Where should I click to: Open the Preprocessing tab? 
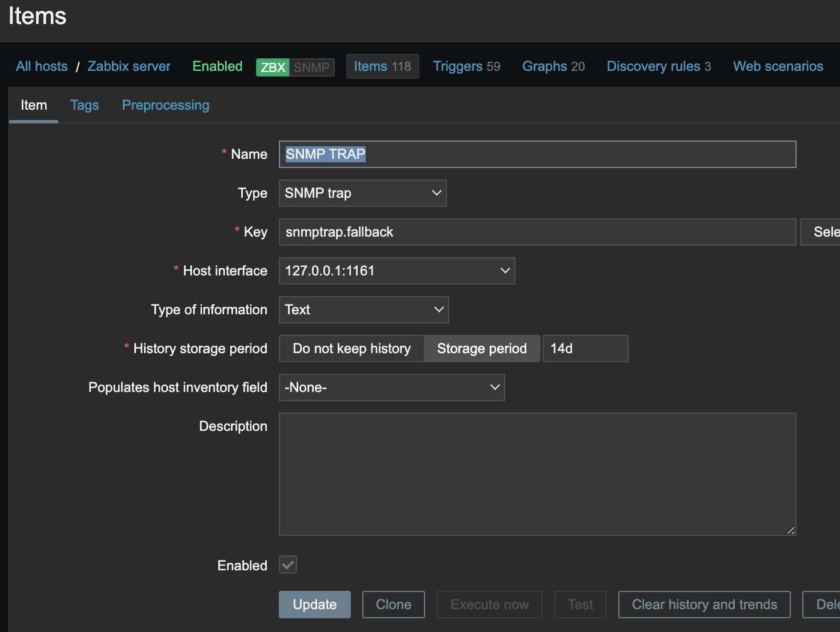coord(166,105)
